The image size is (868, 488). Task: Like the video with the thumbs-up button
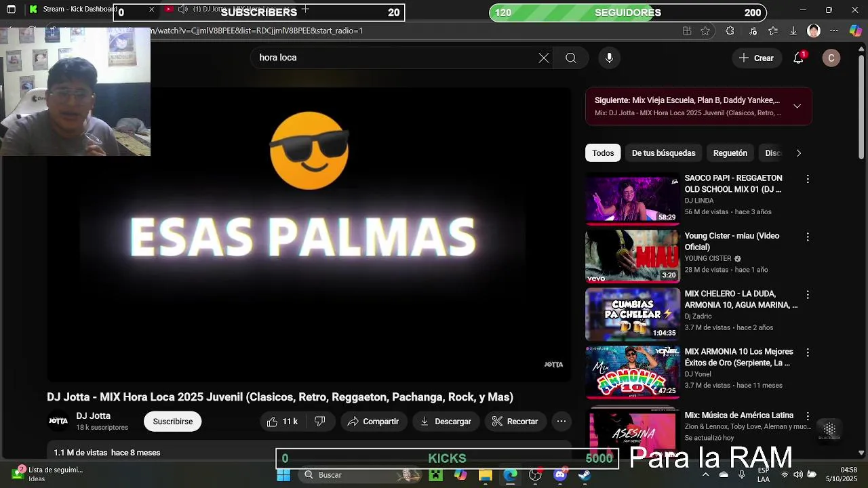point(282,421)
